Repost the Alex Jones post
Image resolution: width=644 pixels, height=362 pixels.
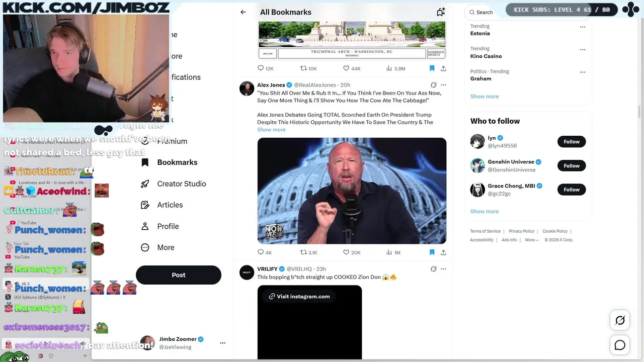point(308,252)
